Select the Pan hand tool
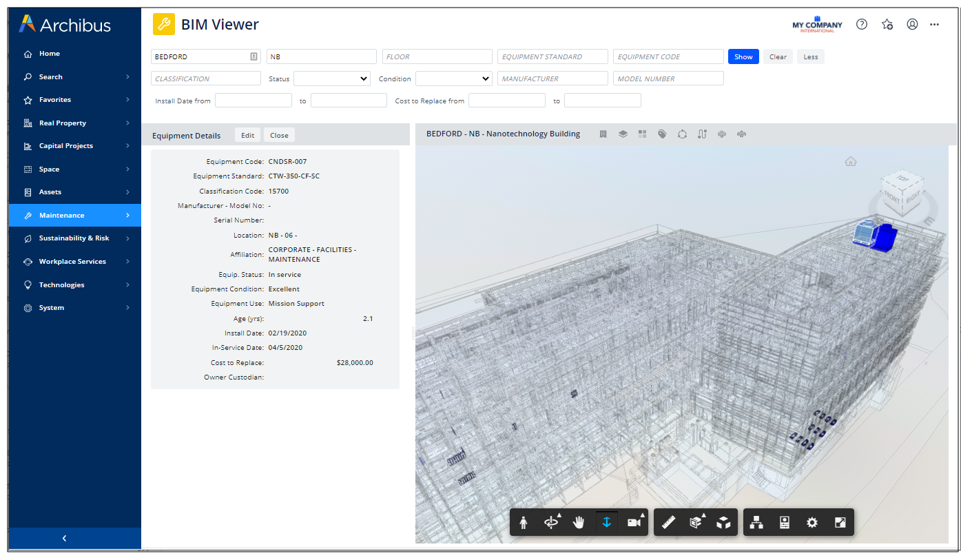 [x=579, y=523]
